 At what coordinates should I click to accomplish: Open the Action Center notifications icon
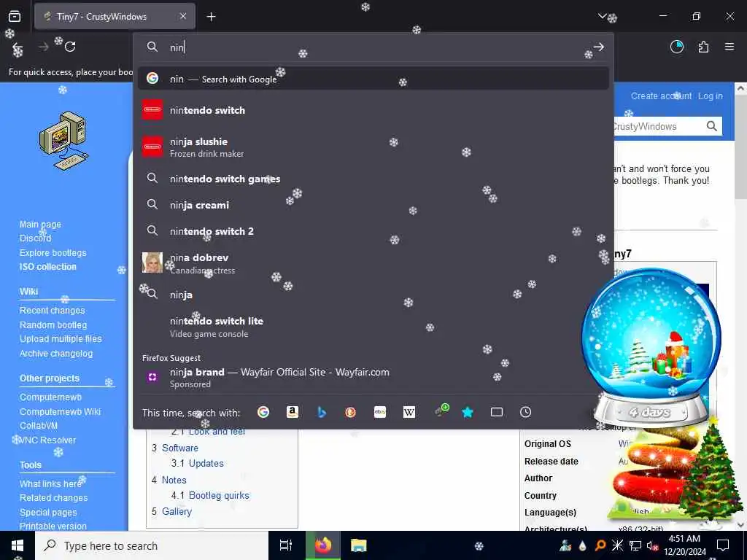pos(723,545)
